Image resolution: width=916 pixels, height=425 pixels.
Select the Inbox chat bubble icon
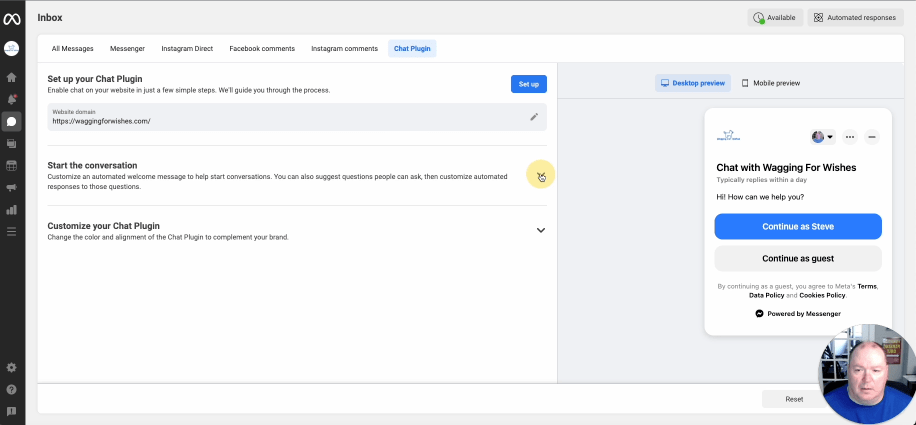[12, 121]
